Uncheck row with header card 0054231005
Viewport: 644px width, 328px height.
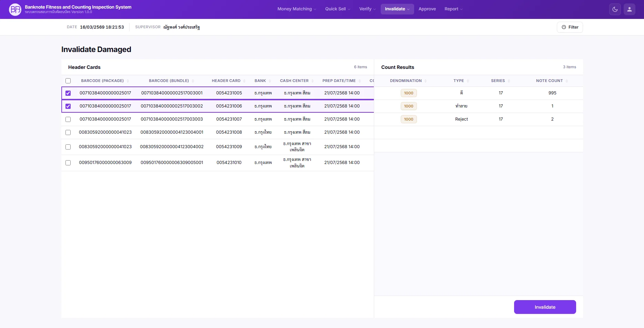pyautogui.click(x=68, y=93)
